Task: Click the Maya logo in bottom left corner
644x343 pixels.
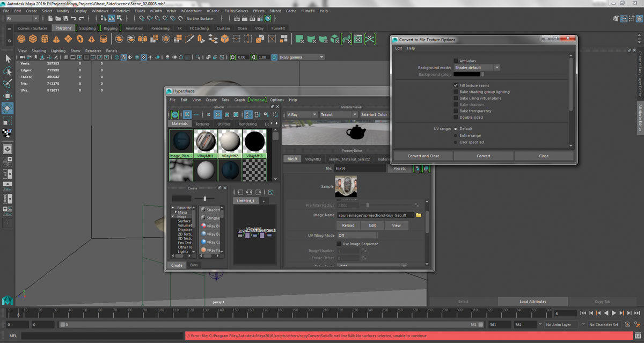Action: tap(8, 300)
